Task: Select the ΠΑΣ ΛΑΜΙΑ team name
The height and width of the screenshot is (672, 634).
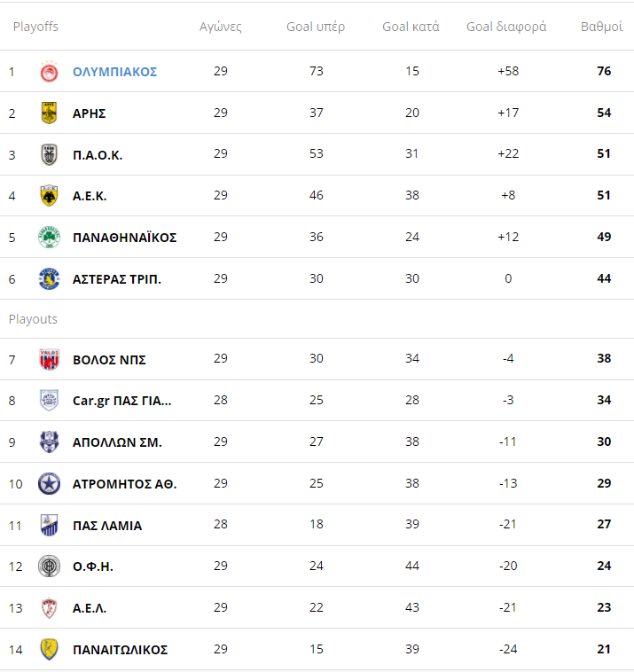Action: (107, 526)
